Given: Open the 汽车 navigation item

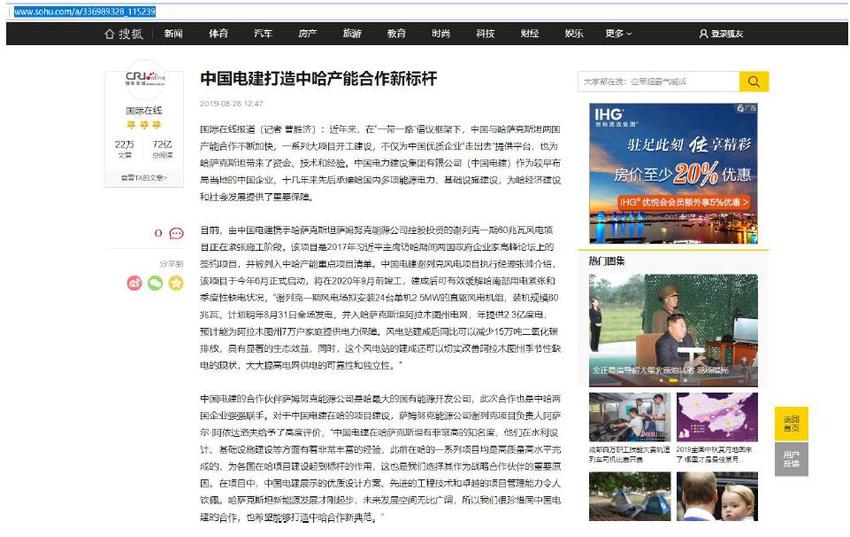Looking at the screenshot, I should tap(263, 34).
